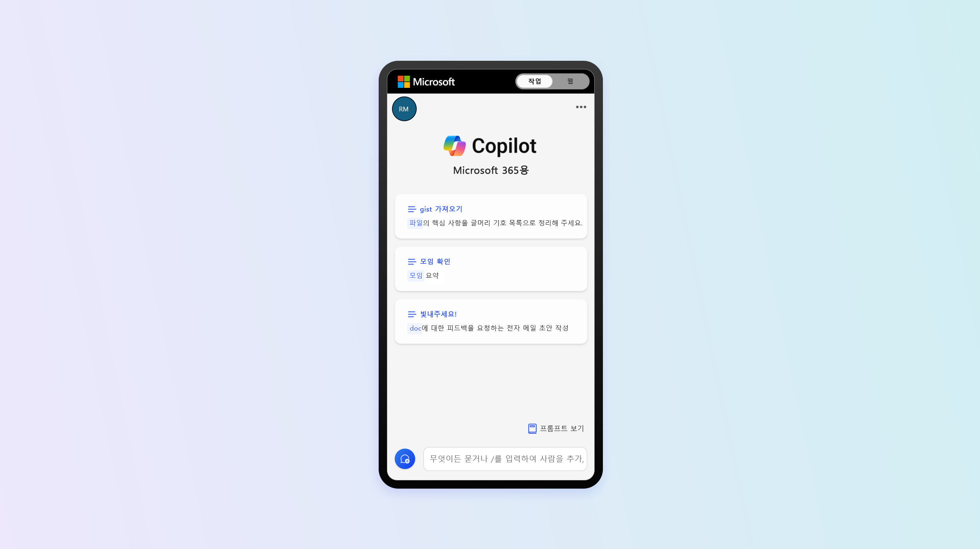Click the user profile avatar RM
Image resolution: width=980 pixels, height=549 pixels.
click(x=403, y=109)
